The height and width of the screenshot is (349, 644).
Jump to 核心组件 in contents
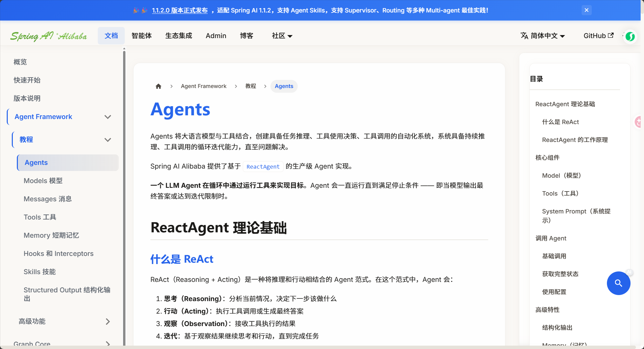(x=548, y=158)
